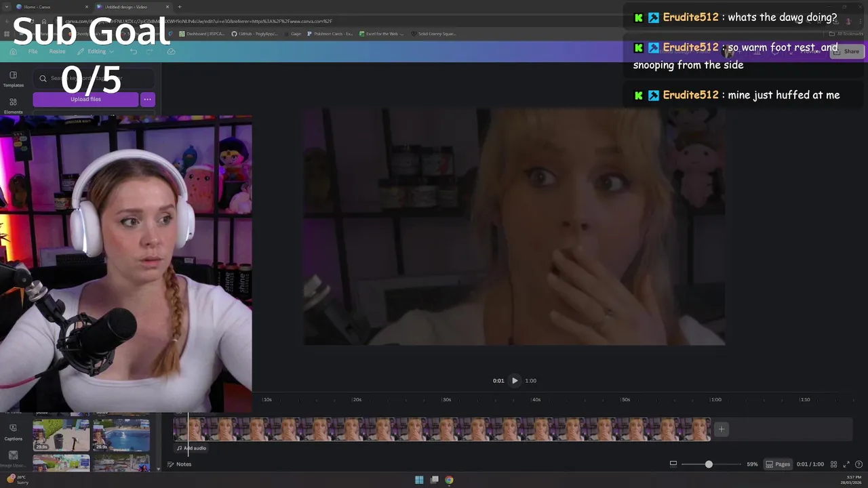Open the Resize menu
868x488 pixels.
[x=57, y=52]
